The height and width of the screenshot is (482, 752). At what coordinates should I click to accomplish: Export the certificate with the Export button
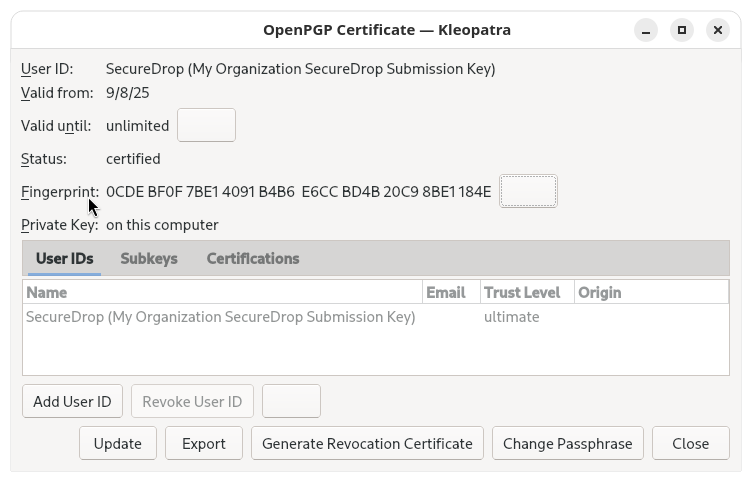(204, 443)
